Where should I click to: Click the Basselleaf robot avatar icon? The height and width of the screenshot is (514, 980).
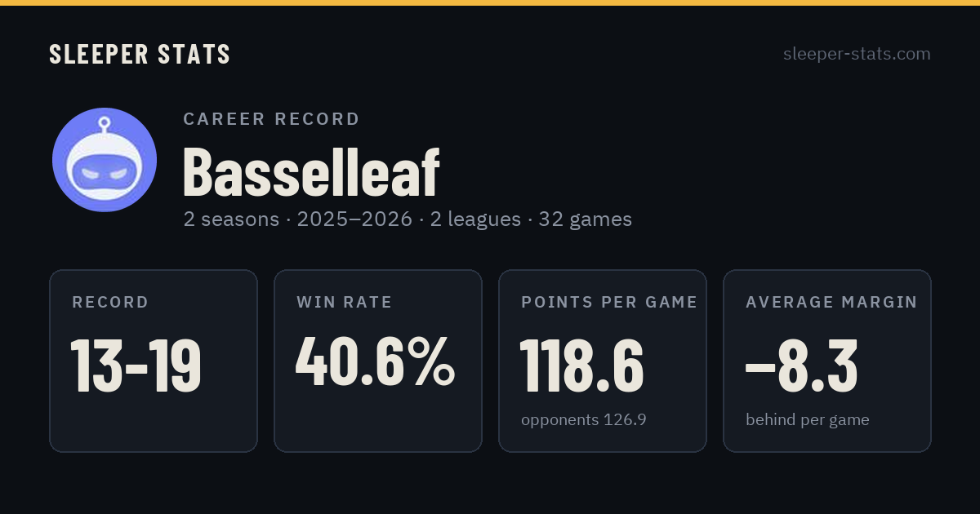coord(105,160)
